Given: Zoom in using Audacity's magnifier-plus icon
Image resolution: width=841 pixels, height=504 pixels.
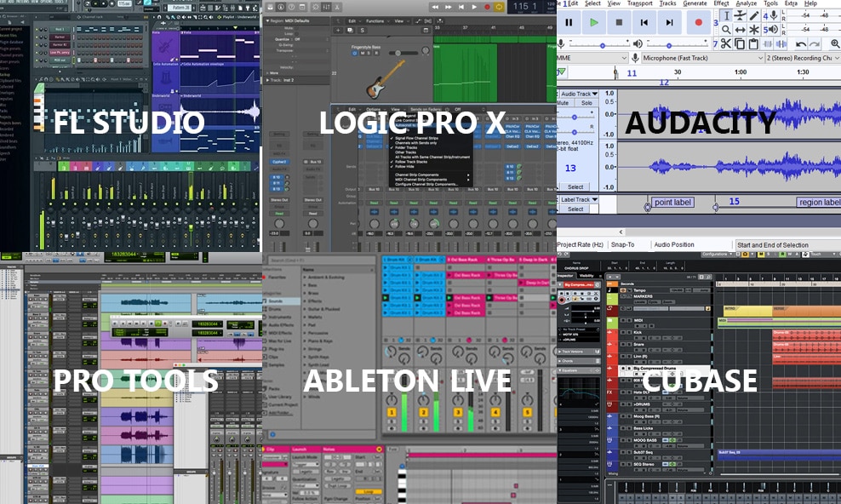Looking at the screenshot, I should click(x=834, y=44).
